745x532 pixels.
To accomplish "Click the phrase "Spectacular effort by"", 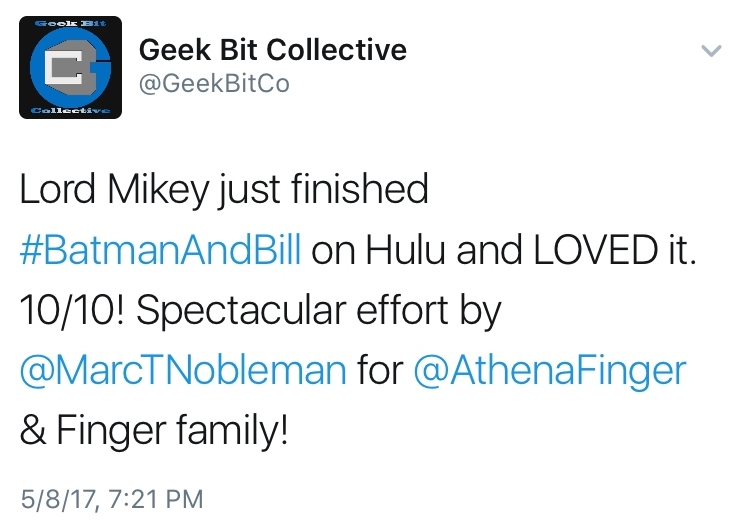I will [x=315, y=310].
